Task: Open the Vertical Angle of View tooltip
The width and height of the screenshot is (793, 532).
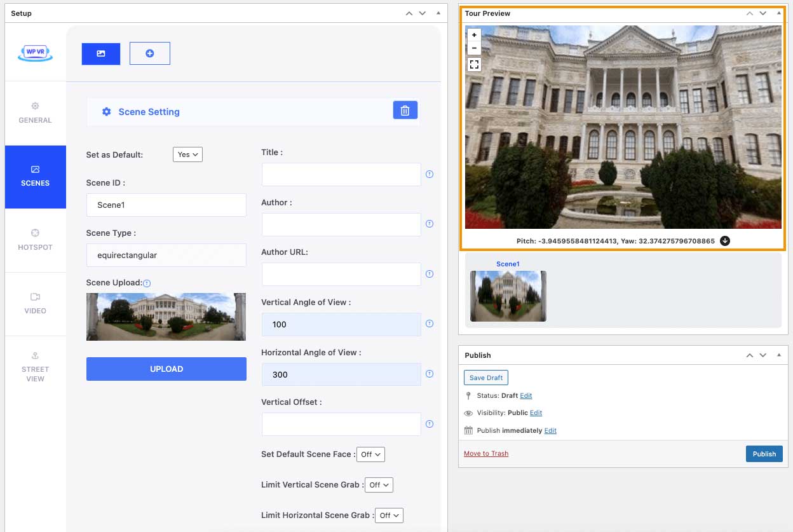Action: point(430,323)
